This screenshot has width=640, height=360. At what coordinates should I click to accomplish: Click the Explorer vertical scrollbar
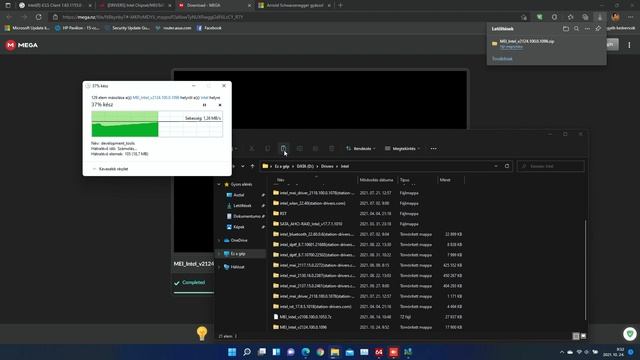point(585,269)
